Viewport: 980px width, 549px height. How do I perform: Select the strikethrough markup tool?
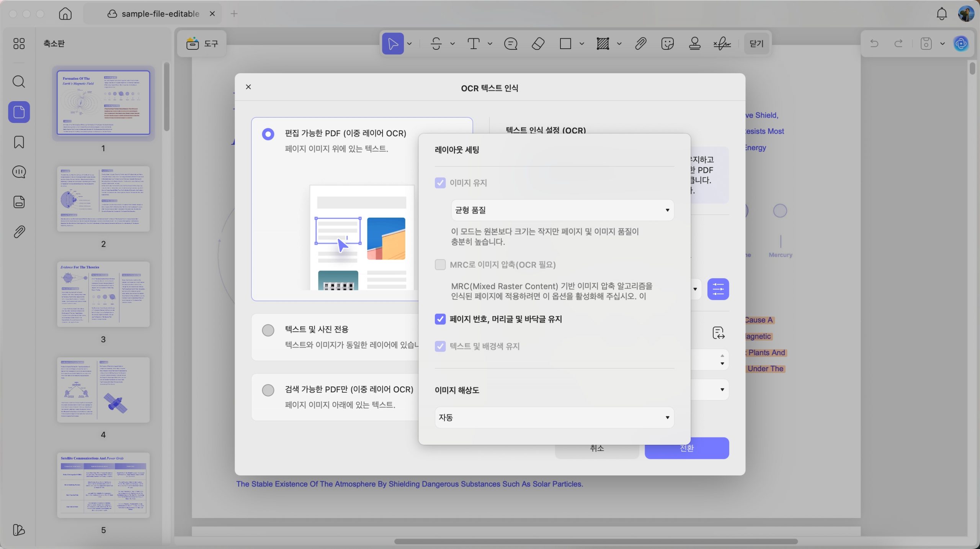436,44
